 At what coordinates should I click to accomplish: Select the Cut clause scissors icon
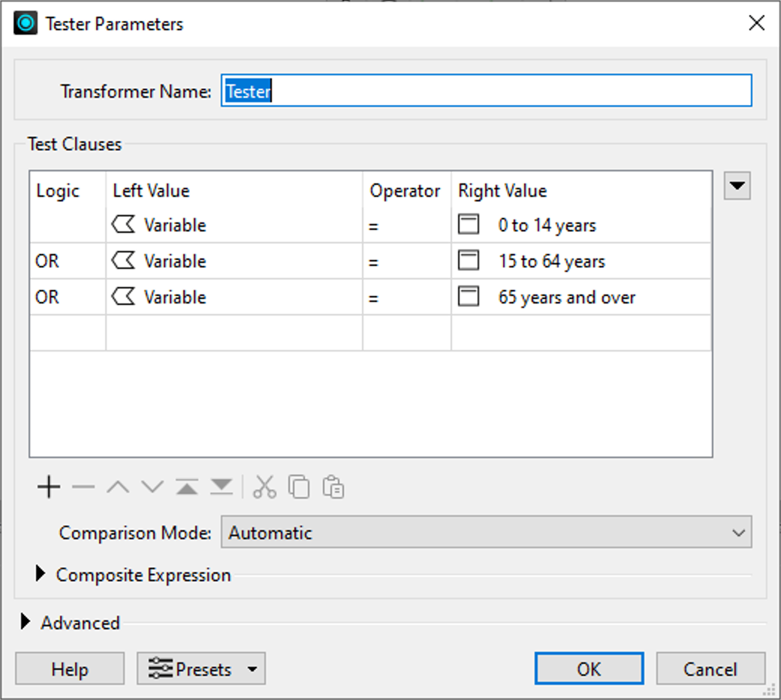(264, 487)
